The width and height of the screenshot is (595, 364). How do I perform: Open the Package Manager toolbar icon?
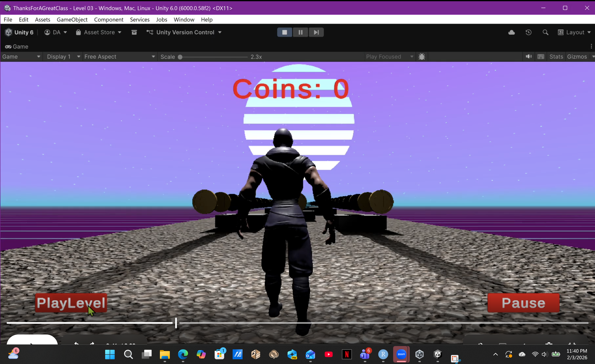pos(134,32)
